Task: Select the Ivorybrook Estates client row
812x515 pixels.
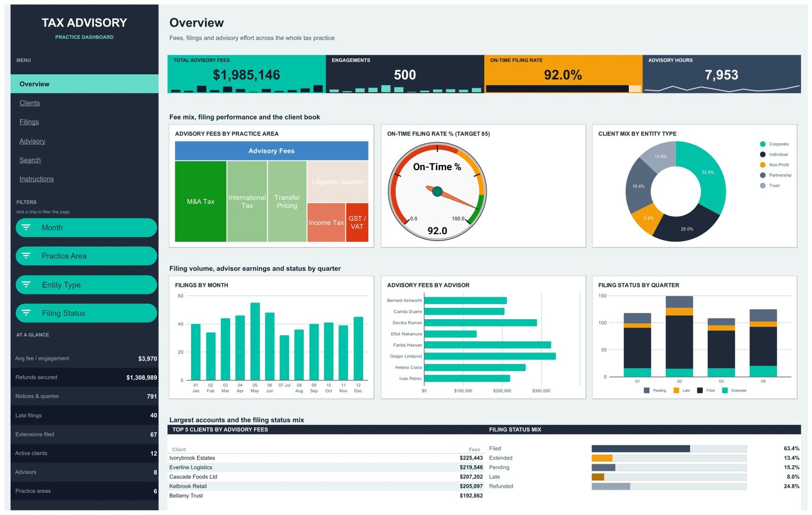Action: (x=326, y=458)
